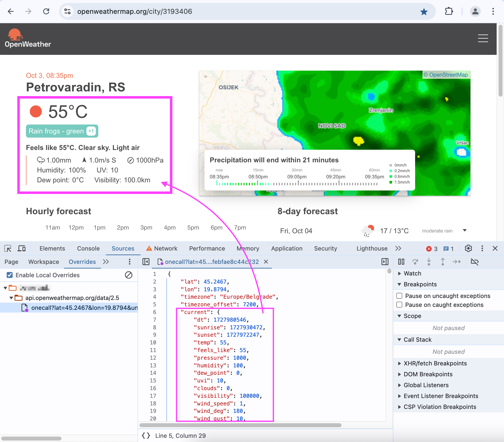Show more DevTools tabs chevron

[398, 248]
